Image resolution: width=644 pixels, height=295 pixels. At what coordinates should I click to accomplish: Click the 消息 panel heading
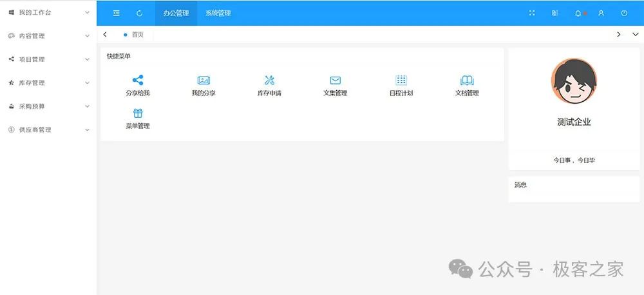520,186
